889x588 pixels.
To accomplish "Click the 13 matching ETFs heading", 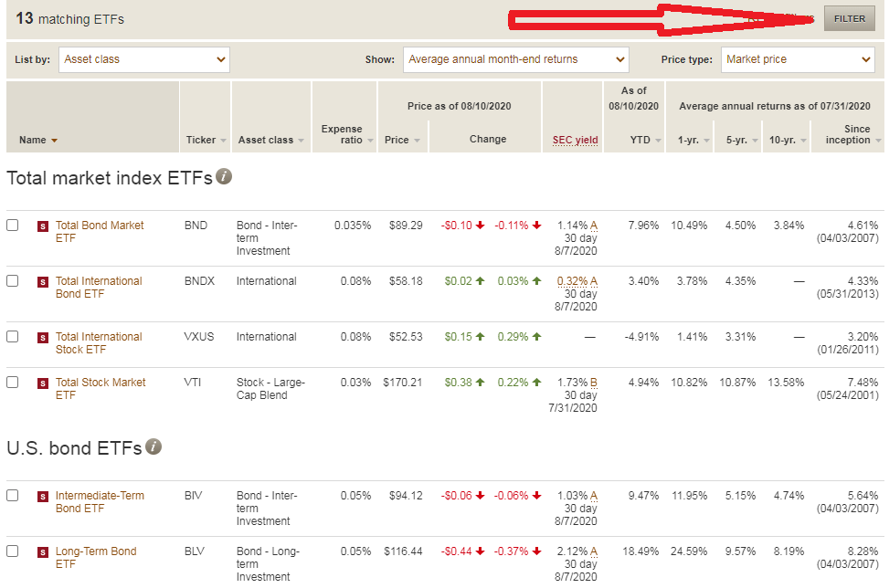I will pyautogui.click(x=69, y=18).
